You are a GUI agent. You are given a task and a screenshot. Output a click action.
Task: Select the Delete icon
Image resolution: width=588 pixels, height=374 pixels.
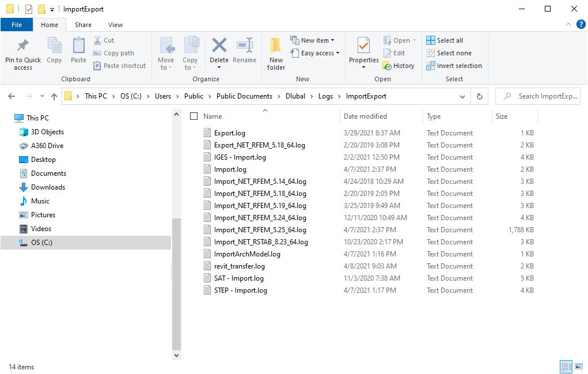click(x=219, y=52)
